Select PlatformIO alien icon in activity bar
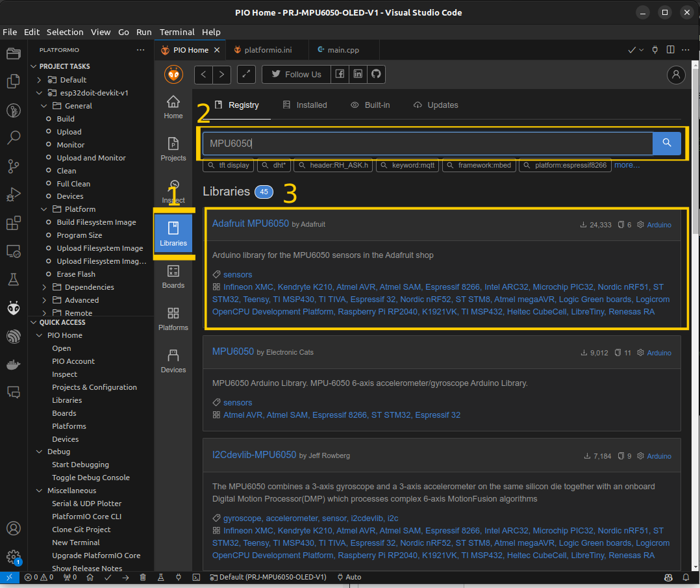The width and height of the screenshot is (700, 588). coord(14,308)
